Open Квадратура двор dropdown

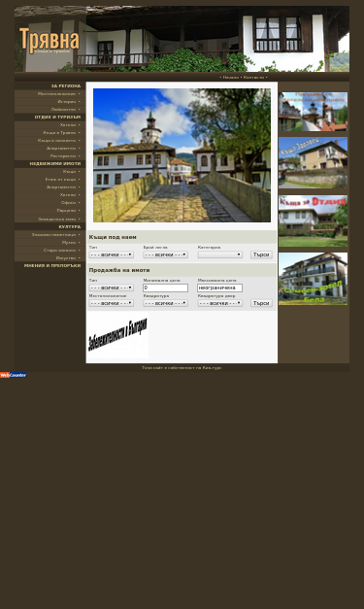220,303
